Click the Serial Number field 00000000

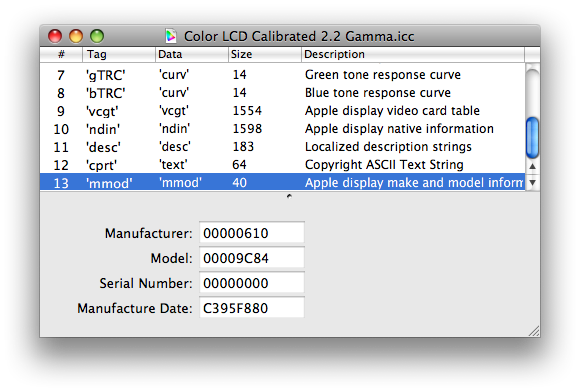pos(252,283)
